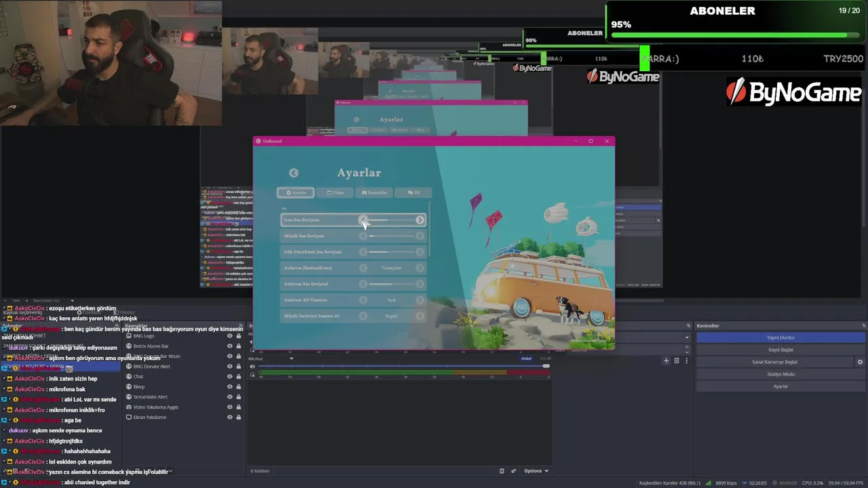Open the Ayarlar settings tab in Outbound

tap(295, 192)
